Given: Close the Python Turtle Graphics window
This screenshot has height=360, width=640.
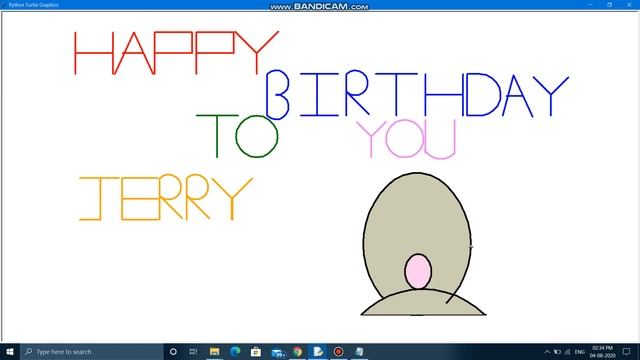Looking at the screenshot, I should pos(629,4).
